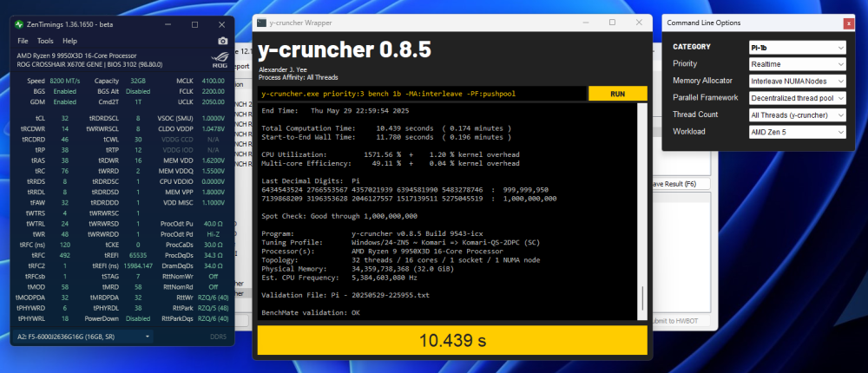Image resolution: width=868 pixels, height=373 pixels.
Task: Open the Memory Allocator dropdown
Action: click(797, 82)
